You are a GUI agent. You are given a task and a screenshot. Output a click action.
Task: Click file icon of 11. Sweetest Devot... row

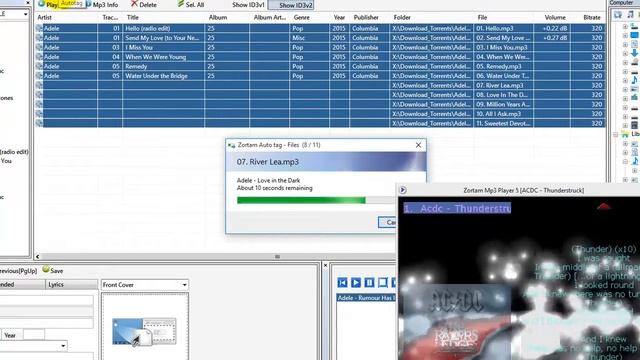[39, 123]
